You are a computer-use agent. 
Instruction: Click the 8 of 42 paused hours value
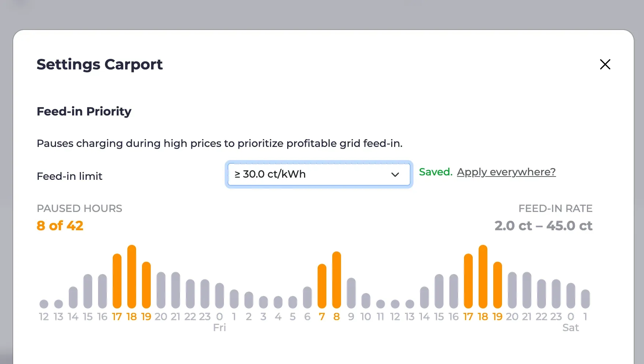pos(60,226)
